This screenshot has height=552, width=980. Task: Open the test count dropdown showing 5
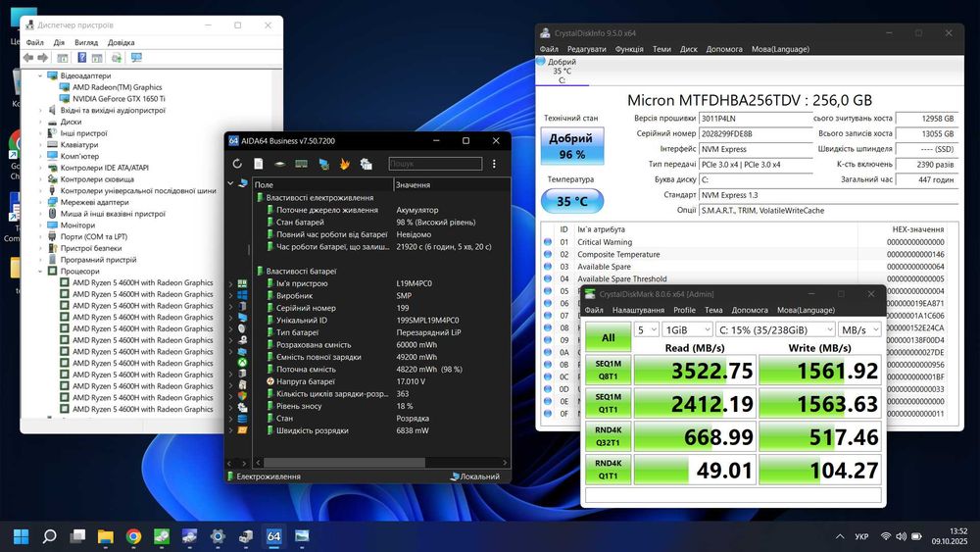646,329
